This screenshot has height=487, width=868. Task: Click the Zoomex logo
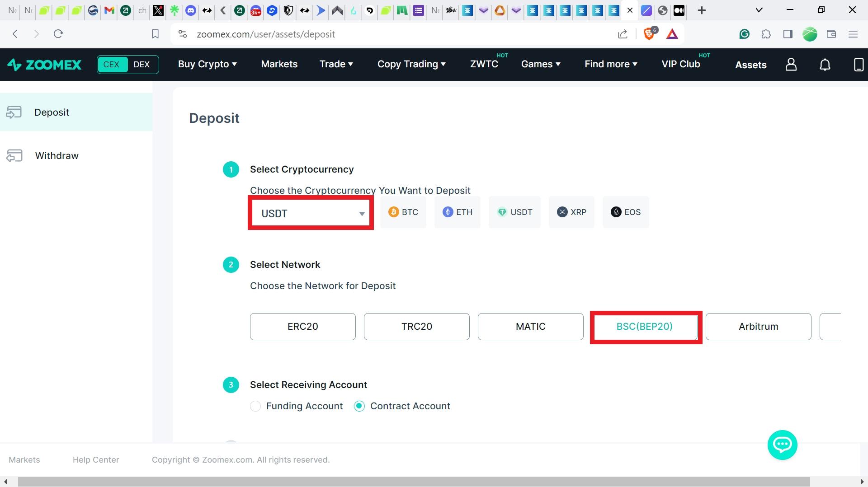coord(44,65)
